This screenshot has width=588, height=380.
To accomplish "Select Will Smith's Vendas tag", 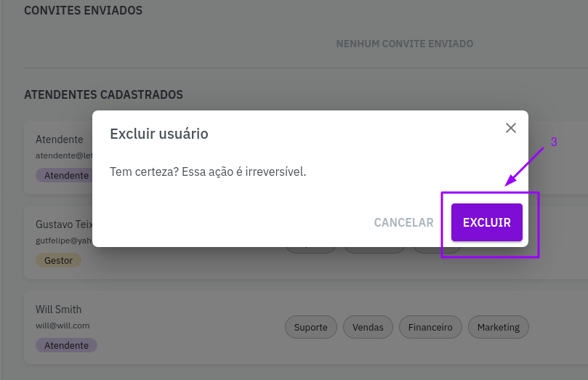I will coord(368,327).
